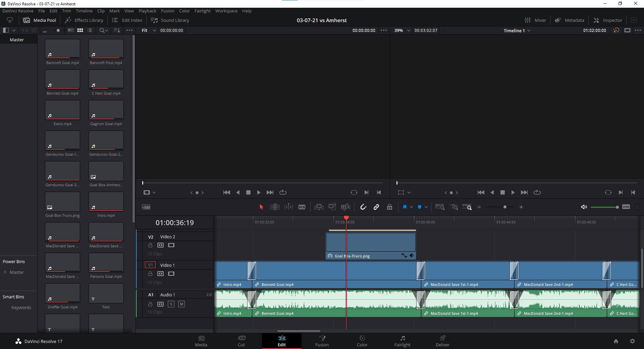Toggle the DIM audio button
Screen dimensions: 644x349
tap(626, 207)
